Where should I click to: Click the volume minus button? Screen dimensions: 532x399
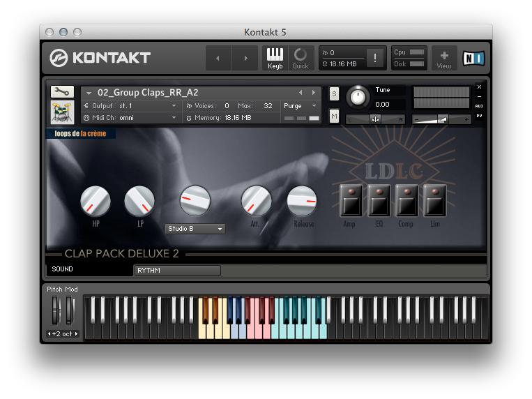417,119
